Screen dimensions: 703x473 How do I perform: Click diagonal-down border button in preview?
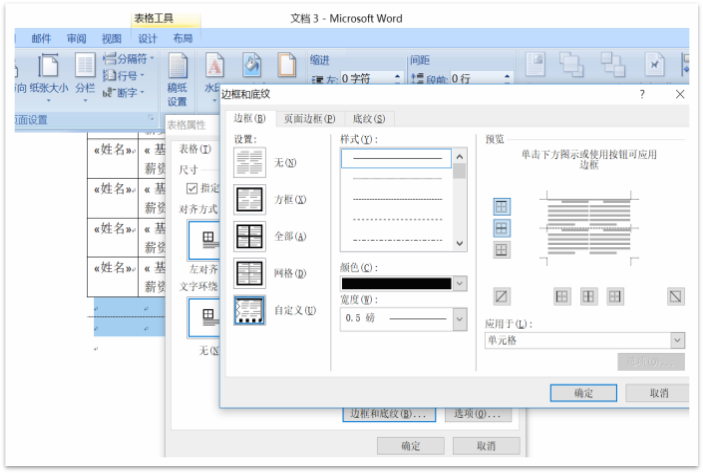click(676, 296)
